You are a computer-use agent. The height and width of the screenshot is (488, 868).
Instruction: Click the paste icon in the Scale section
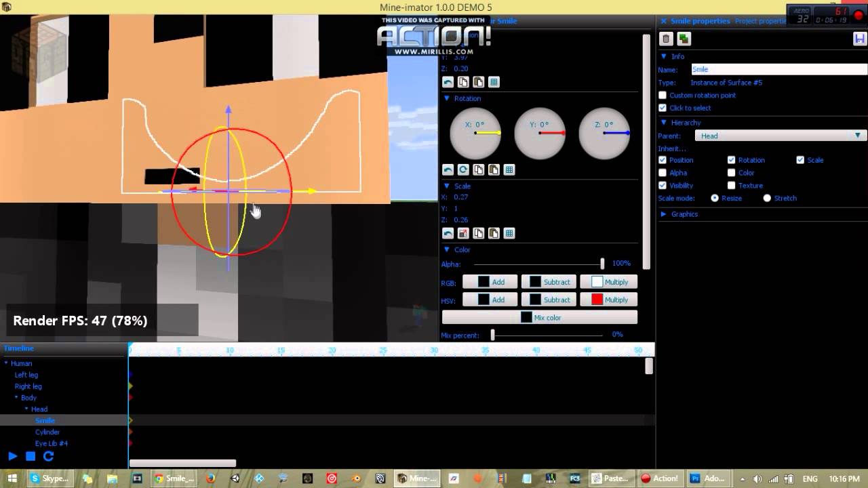(494, 233)
